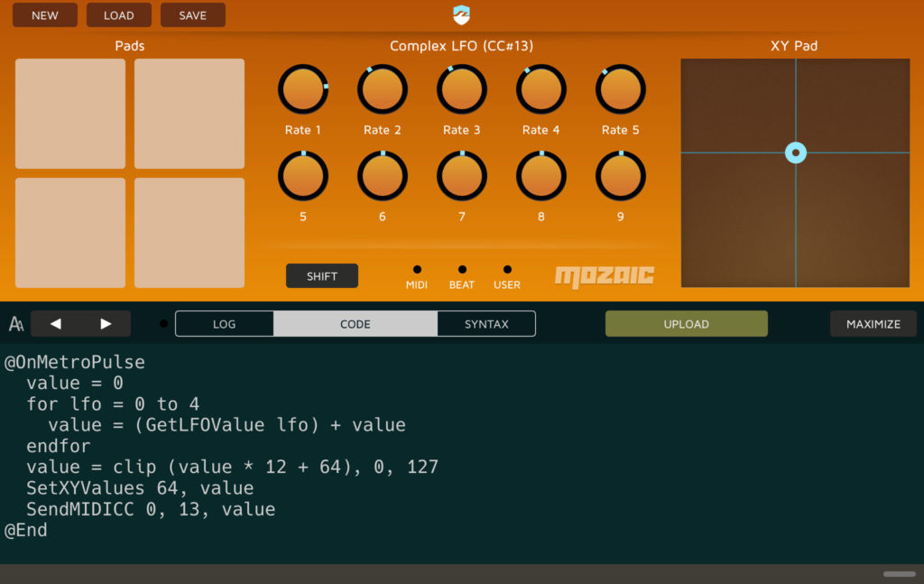Click the Mozaic shield logo at top center
924x584 pixels.
461,14
